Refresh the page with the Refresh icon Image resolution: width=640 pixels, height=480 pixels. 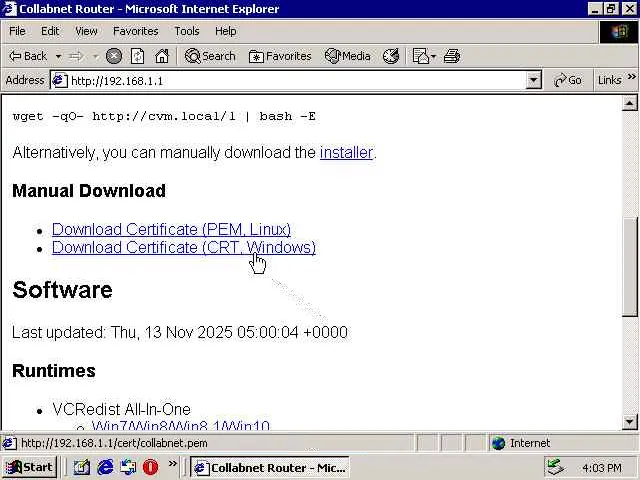[x=137, y=56]
